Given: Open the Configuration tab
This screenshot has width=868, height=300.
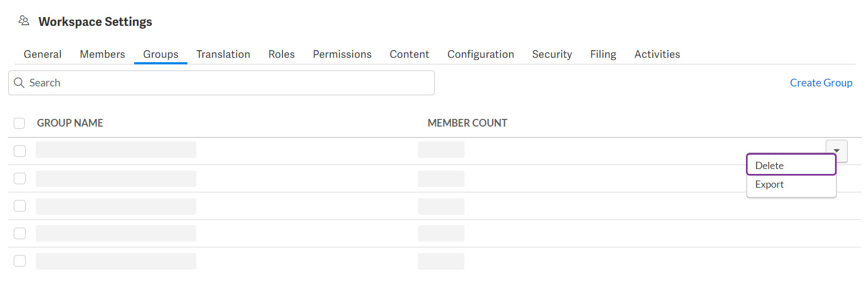Looking at the screenshot, I should tap(480, 54).
